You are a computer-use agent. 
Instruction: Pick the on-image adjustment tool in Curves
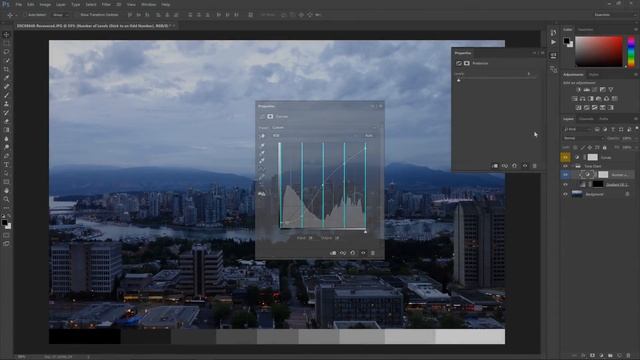[x=262, y=136]
